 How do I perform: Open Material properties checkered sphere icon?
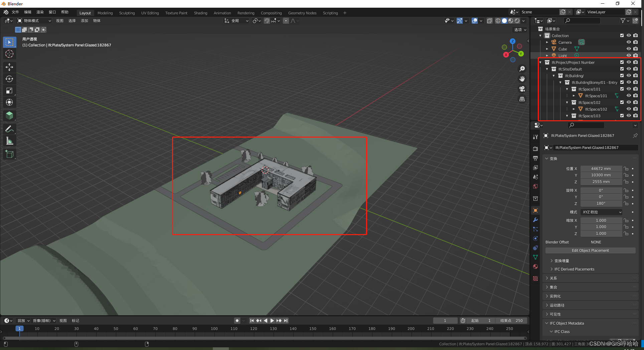(535, 267)
